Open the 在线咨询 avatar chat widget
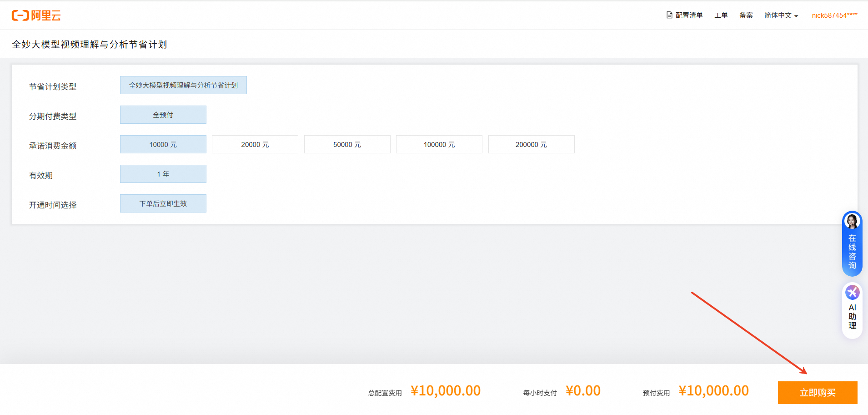The image size is (868, 415). point(852,243)
